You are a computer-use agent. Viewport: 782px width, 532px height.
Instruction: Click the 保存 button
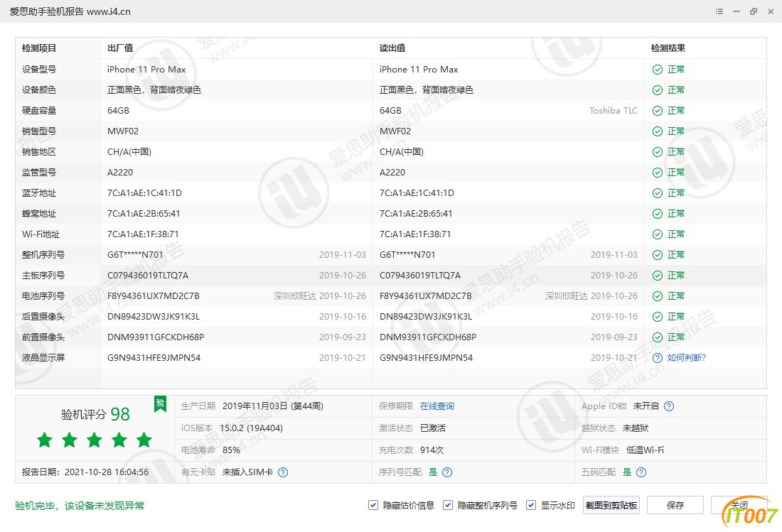click(675, 505)
